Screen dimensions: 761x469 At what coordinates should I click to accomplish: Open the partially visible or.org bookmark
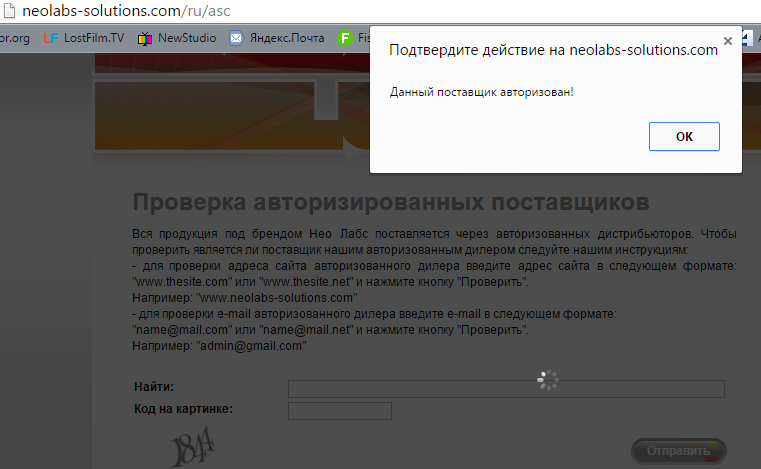click(x=15, y=39)
